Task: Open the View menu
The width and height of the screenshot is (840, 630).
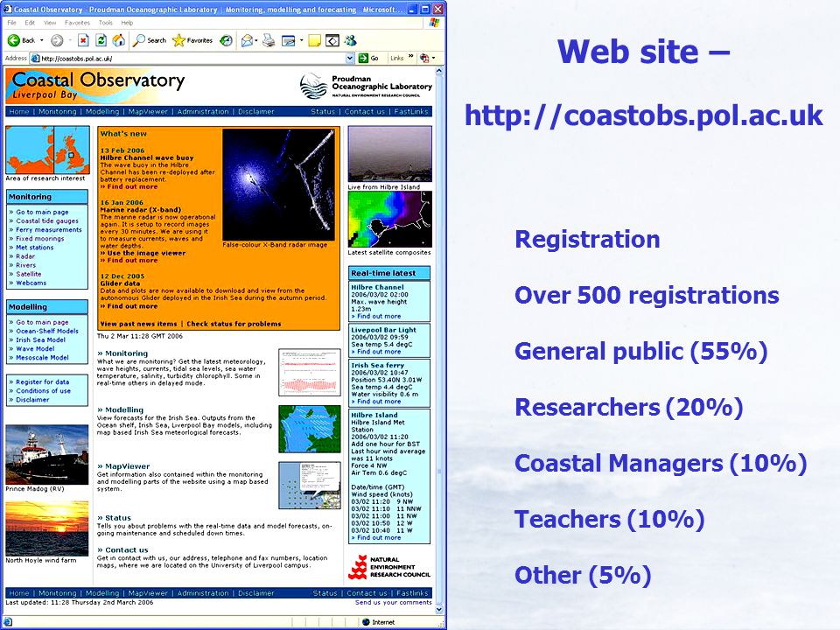Action: [50, 23]
